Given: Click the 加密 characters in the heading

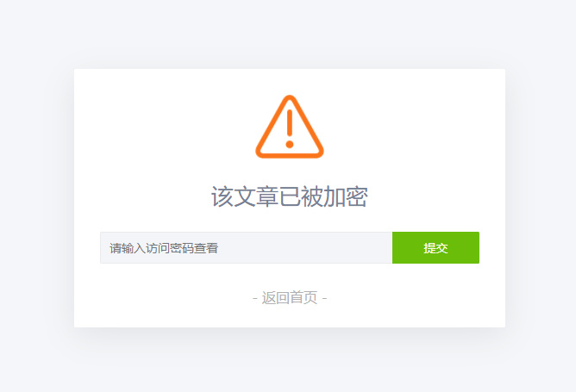Looking at the screenshot, I should [346, 196].
